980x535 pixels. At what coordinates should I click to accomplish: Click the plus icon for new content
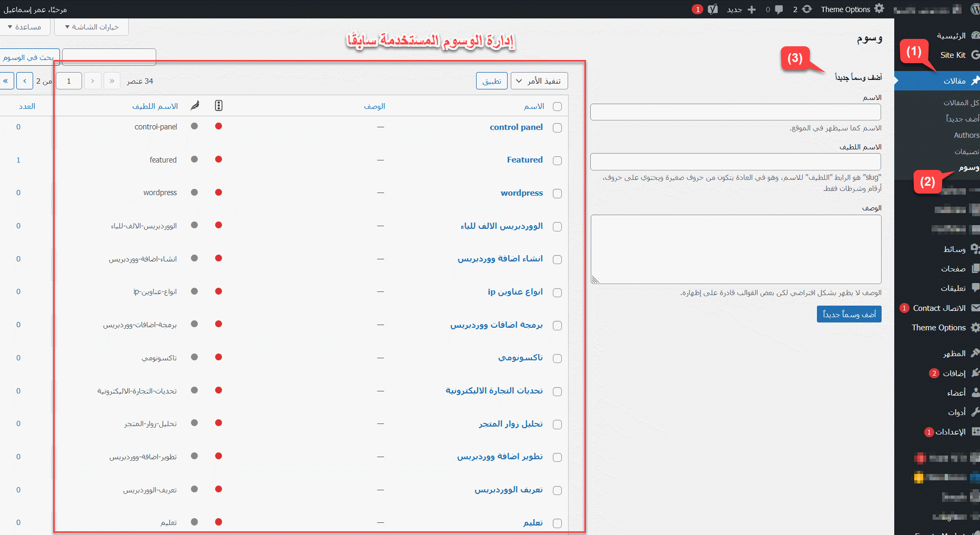click(x=752, y=9)
